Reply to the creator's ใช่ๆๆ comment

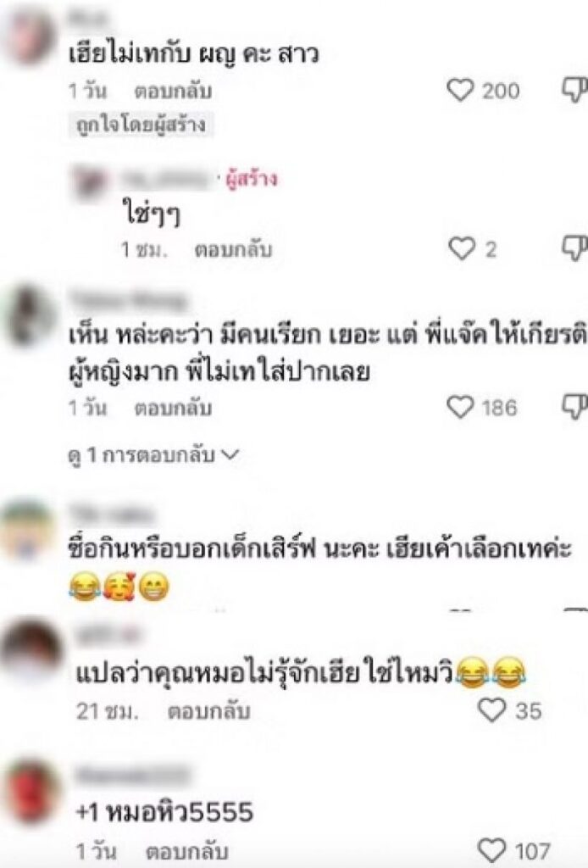[233, 250]
